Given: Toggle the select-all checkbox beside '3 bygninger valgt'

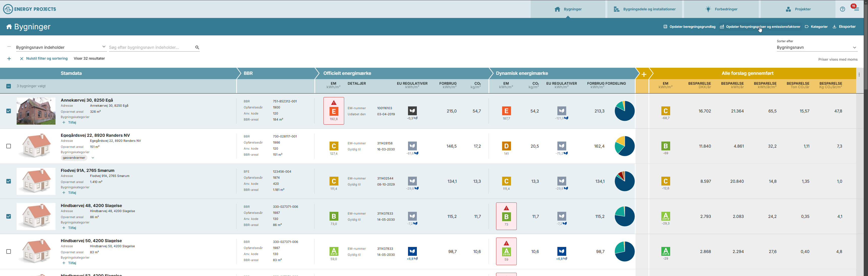Looking at the screenshot, I should point(9,86).
